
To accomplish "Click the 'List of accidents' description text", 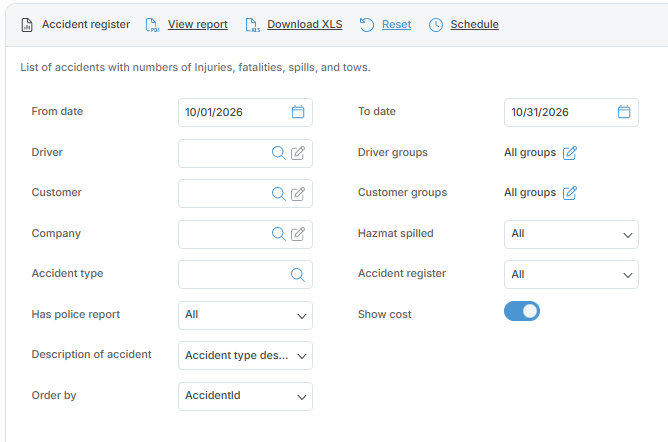I will point(196,67).
